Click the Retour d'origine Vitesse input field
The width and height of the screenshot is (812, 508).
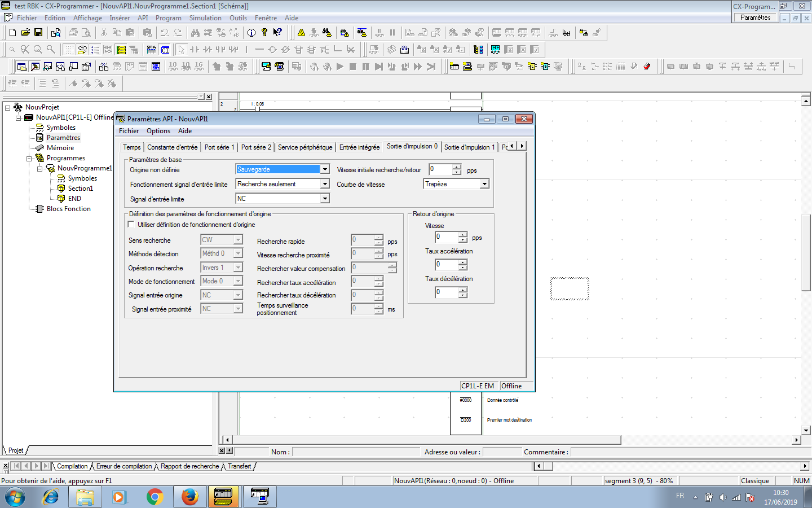446,237
